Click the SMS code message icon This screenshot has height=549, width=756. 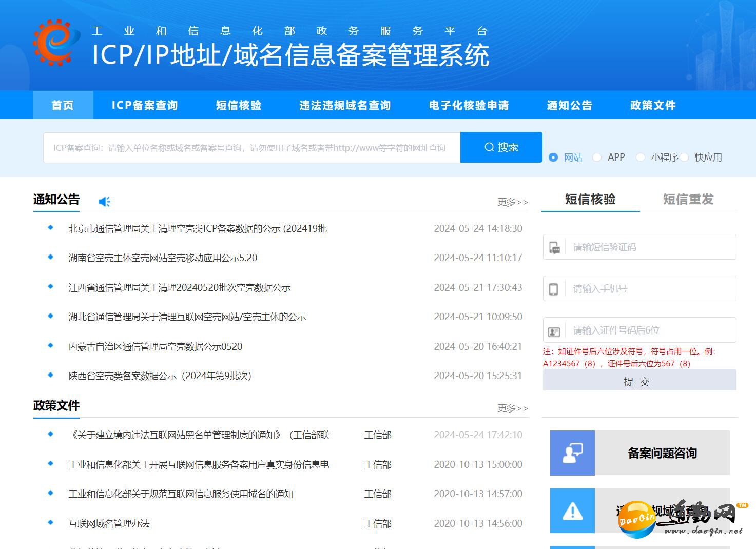coord(554,248)
